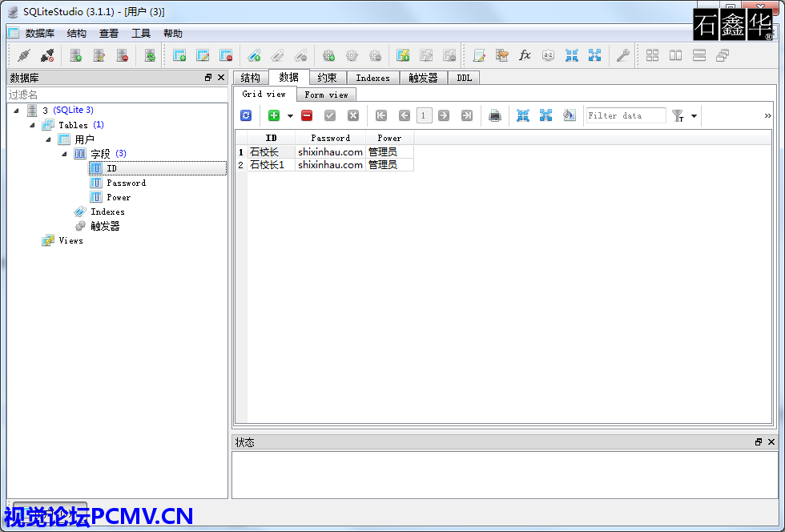Switch to the 结构 tab

(250, 78)
